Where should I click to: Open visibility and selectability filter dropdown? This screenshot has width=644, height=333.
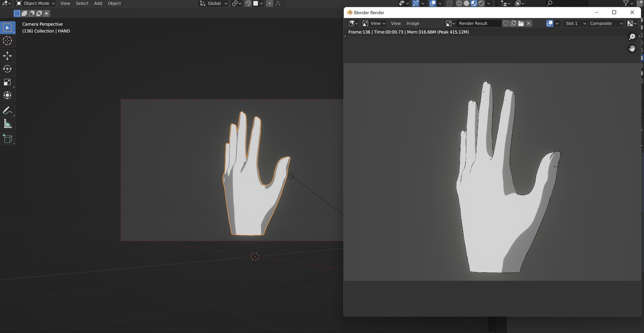click(x=404, y=3)
